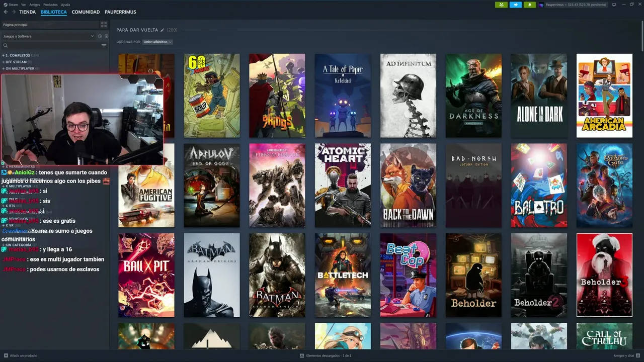Viewport: 644px width, 362px height.
Task: Go forward with the right arrow
Action: pyautogui.click(x=14, y=12)
